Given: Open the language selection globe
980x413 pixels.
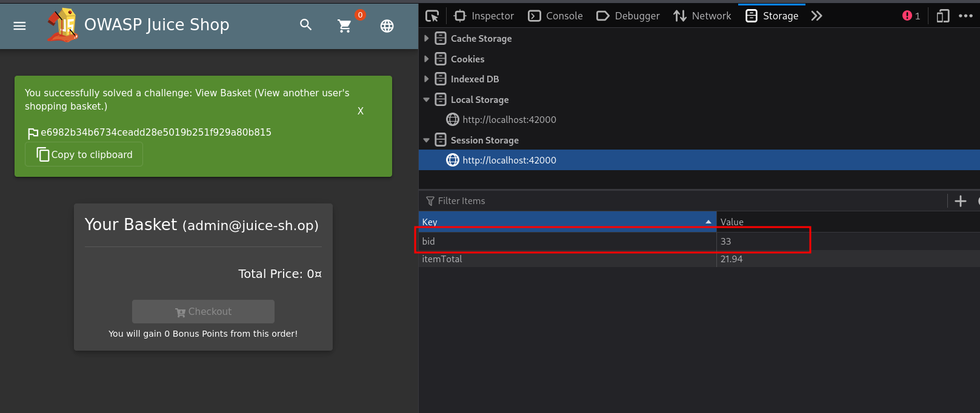Looking at the screenshot, I should (x=387, y=26).
